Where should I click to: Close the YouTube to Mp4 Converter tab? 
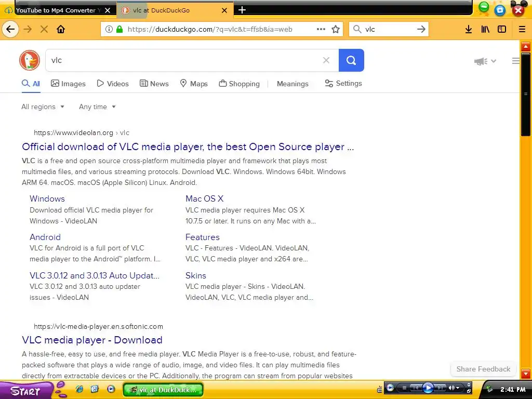point(108,10)
